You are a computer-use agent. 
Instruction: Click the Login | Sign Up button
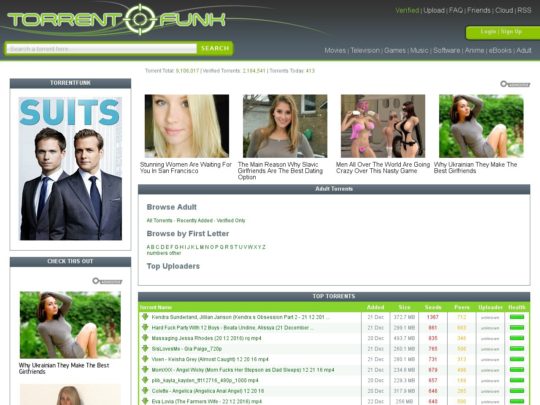click(x=501, y=32)
